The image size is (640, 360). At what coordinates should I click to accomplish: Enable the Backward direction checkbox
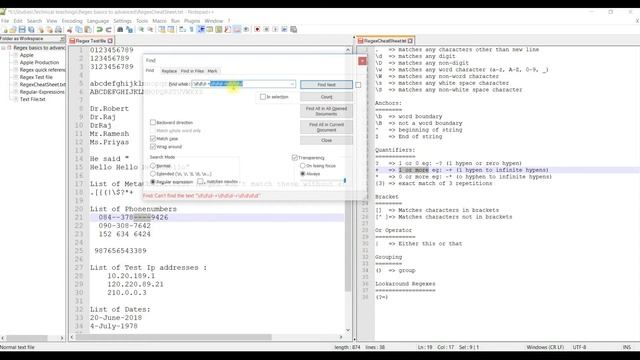tap(153, 122)
